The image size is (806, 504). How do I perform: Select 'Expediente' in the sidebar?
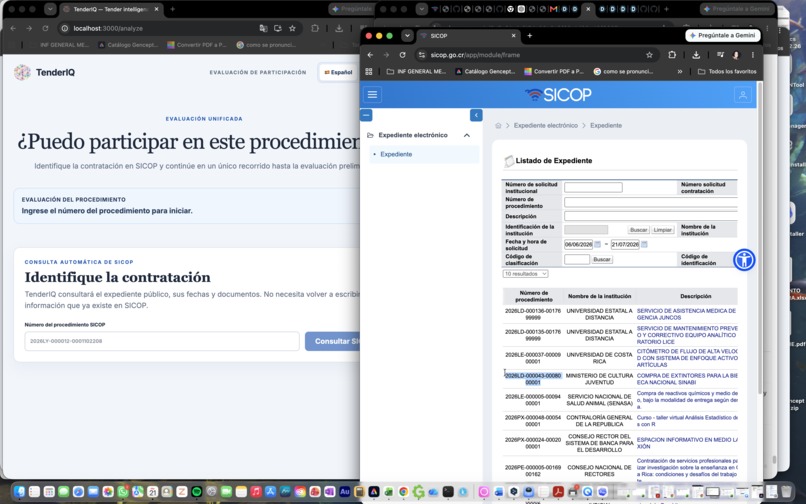[396, 154]
